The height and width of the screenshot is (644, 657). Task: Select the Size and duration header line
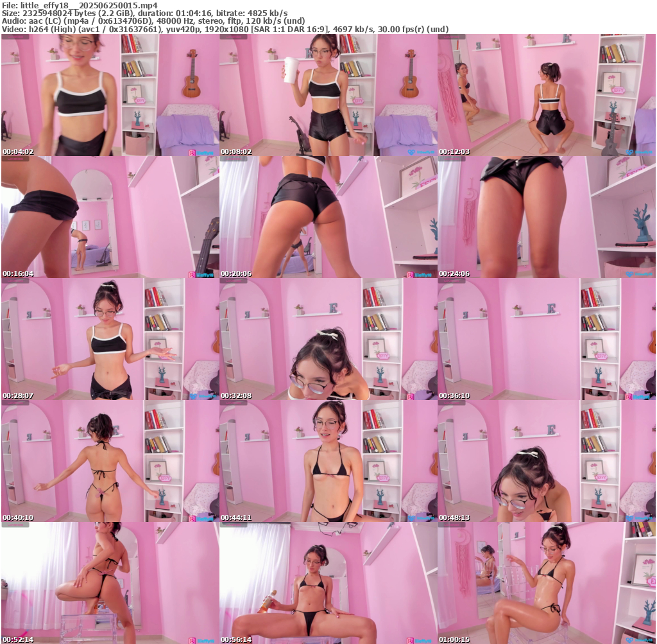[x=144, y=13]
